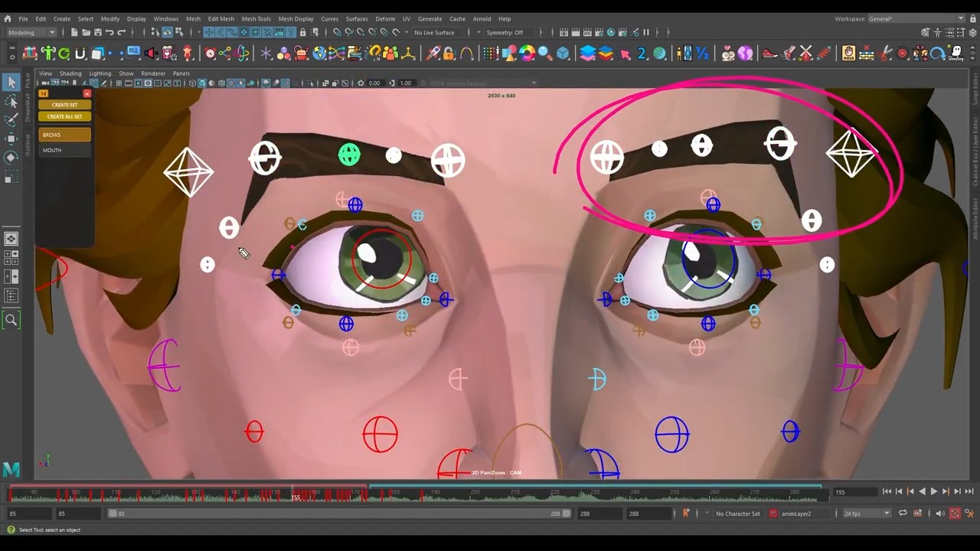Click the HOLD hand shelf icon

(x=848, y=53)
